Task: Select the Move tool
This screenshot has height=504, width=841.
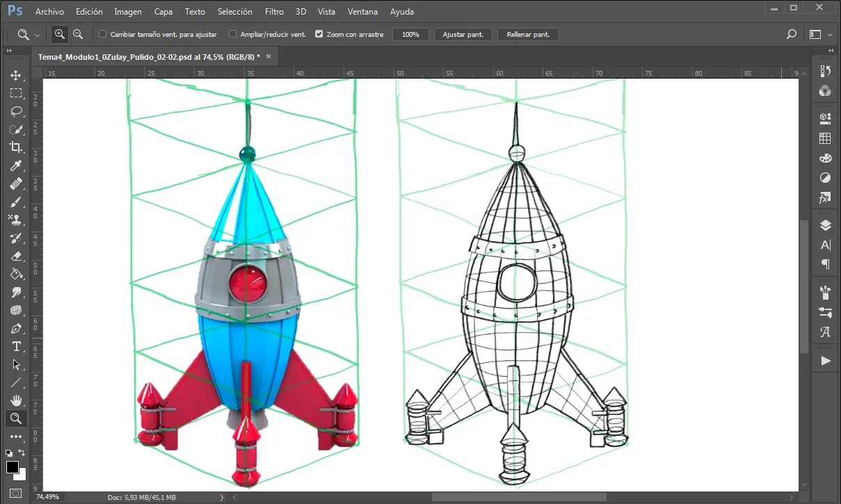Action: pos(16,75)
